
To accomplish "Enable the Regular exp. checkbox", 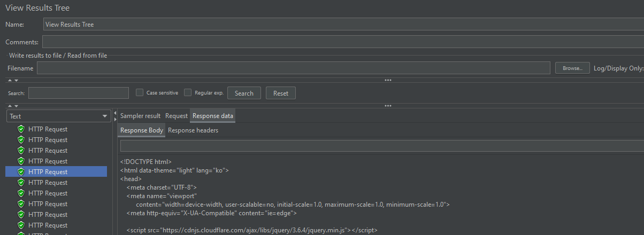I will pyautogui.click(x=188, y=92).
